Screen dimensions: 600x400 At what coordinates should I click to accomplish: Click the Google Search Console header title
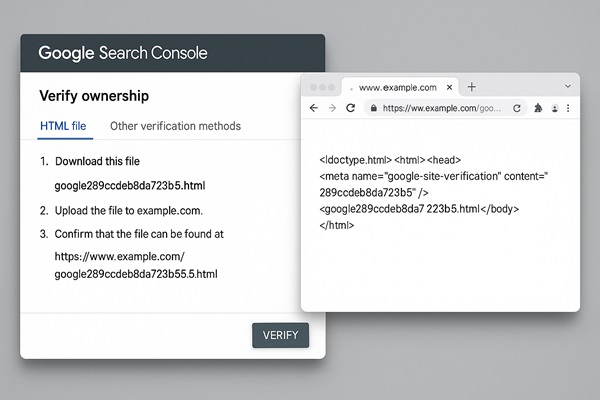123,52
